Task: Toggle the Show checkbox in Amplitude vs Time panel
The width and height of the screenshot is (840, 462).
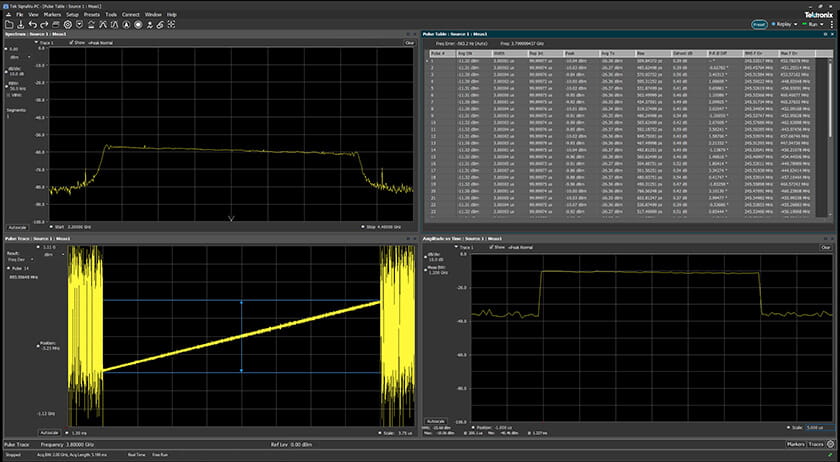Action: coord(491,246)
